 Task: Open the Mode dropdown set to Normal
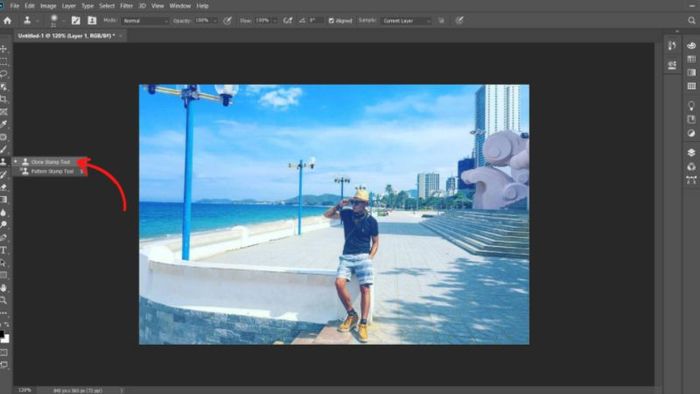[145, 21]
